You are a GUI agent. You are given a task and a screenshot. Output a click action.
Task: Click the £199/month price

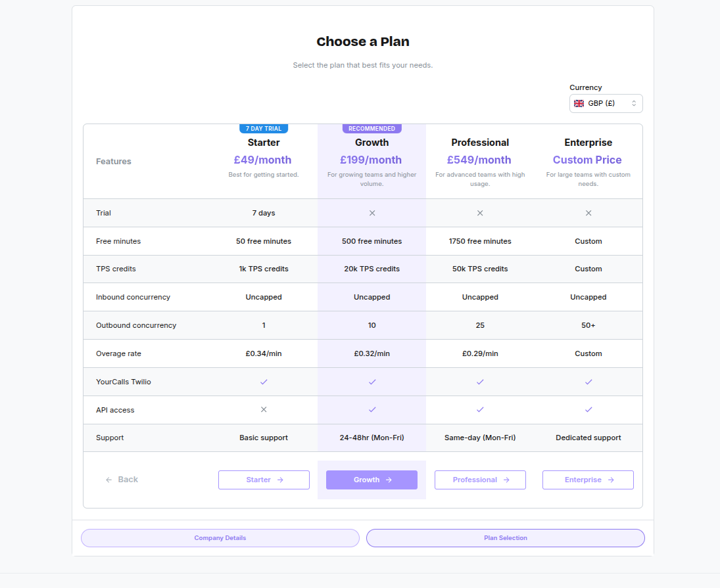click(x=371, y=160)
